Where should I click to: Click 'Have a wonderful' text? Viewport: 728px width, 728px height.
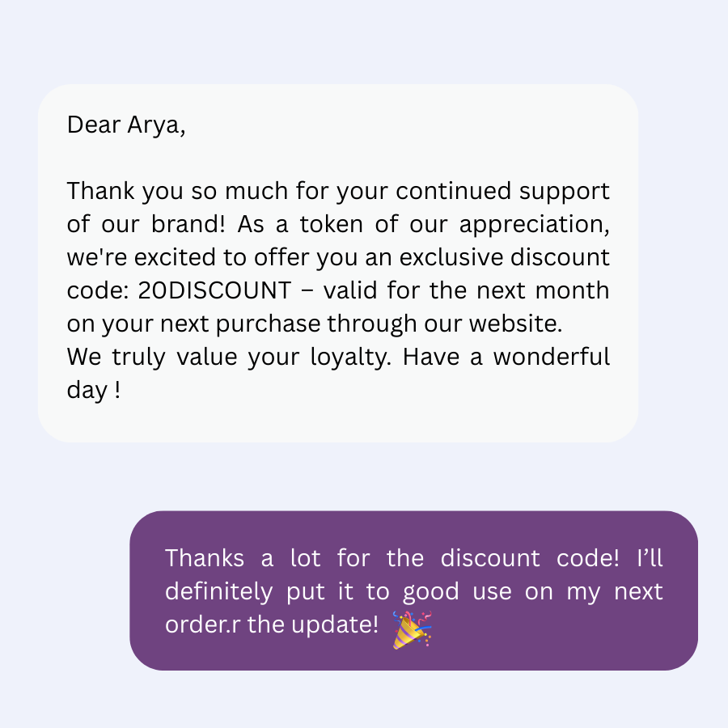506,357
